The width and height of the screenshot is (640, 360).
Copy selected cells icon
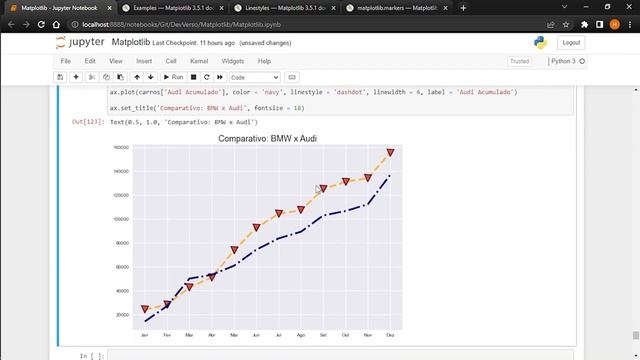(x=106, y=77)
